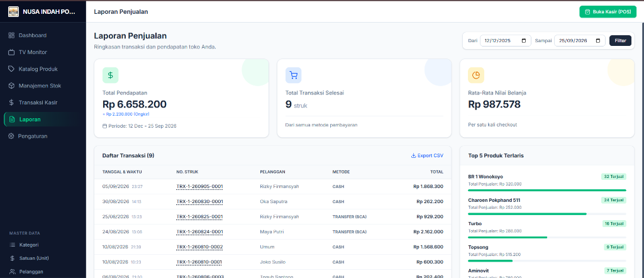This screenshot has height=278, width=644.
Task: Click the Pelanggan people icon
Action: (13, 272)
